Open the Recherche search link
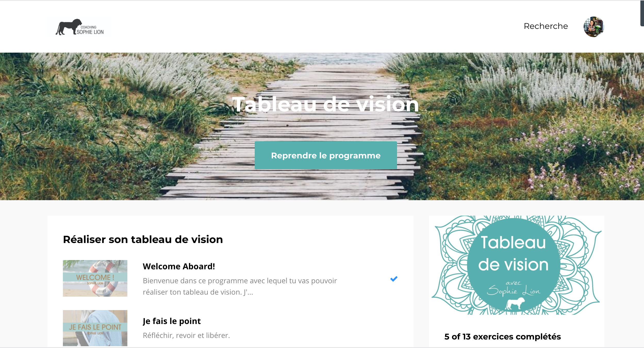644x348 pixels. [x=546, y=26]
